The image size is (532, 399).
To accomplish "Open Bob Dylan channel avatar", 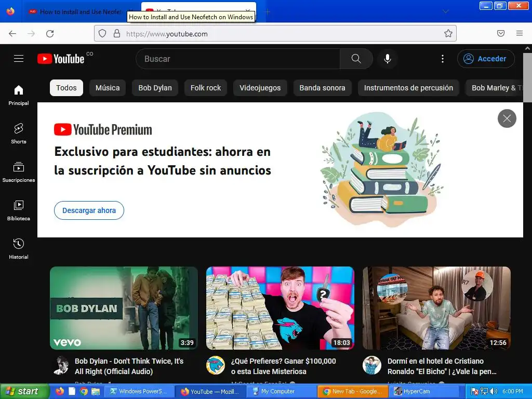I will (x=61, y=365).
